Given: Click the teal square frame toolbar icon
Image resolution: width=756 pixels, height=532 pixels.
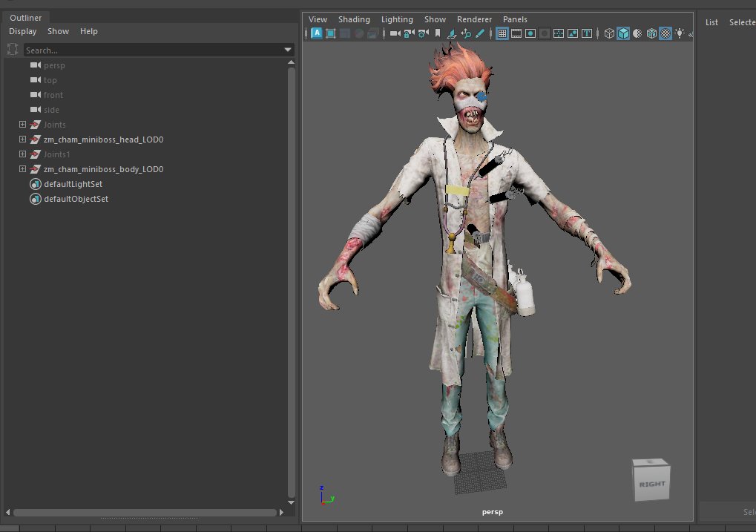Looking at the screenshot, I should (x=331, y=33).
